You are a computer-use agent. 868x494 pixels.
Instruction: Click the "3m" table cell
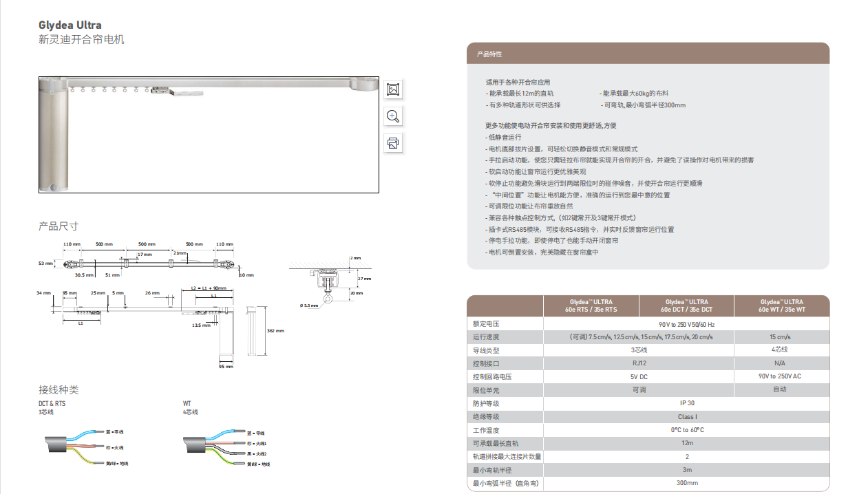[x=687, y=470]
